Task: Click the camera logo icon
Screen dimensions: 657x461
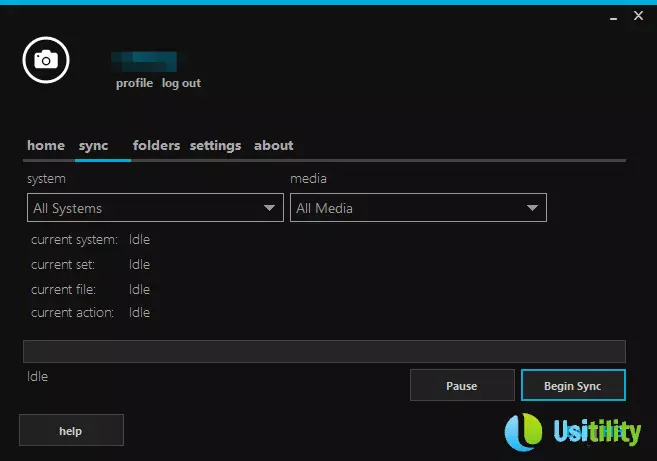Action: pyautogui.click(x=45, y=60)
